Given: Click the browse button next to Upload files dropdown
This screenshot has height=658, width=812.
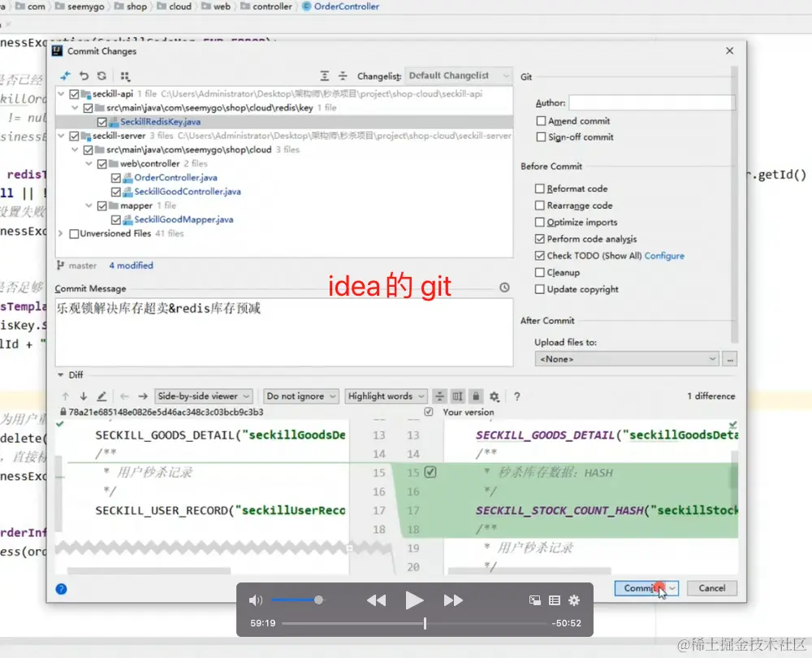Looking at the screenshot, I should 730,359.
